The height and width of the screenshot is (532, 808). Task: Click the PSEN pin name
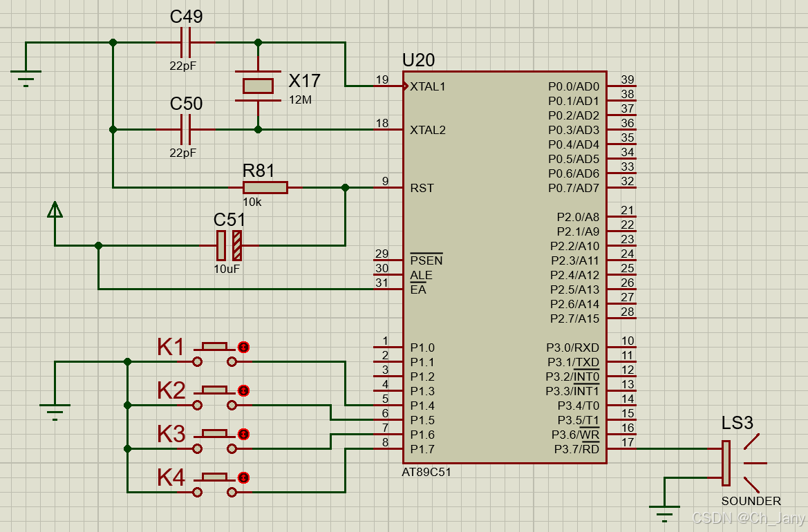[x=426, y=260]
